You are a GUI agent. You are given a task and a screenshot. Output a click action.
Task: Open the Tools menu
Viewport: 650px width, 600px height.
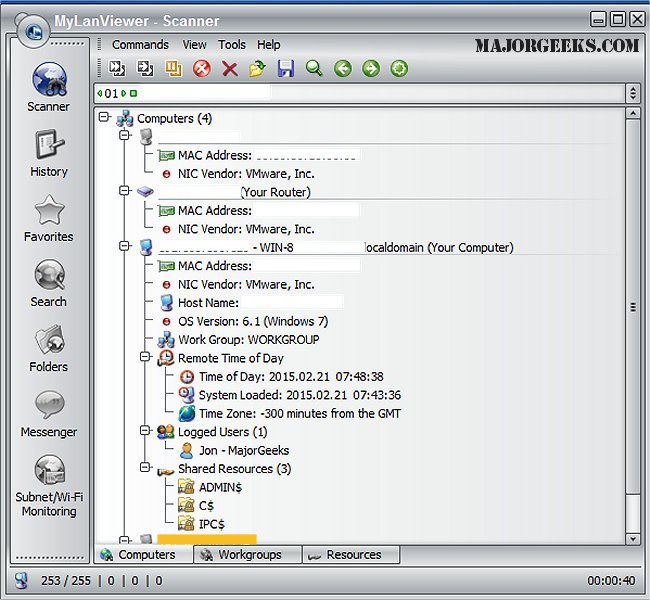(231, 45)
